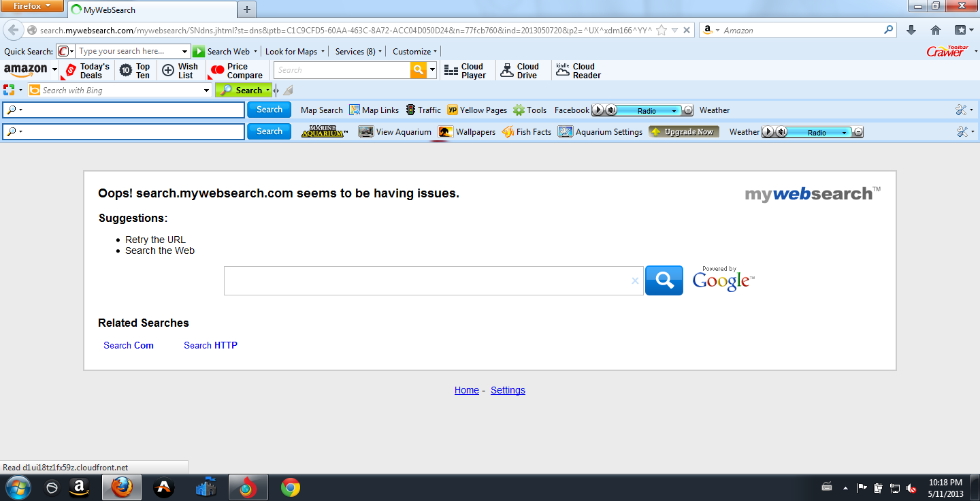Open the Firefox downloads arrow
Screen dimensions: 980x501
click(x=911, y=30)
